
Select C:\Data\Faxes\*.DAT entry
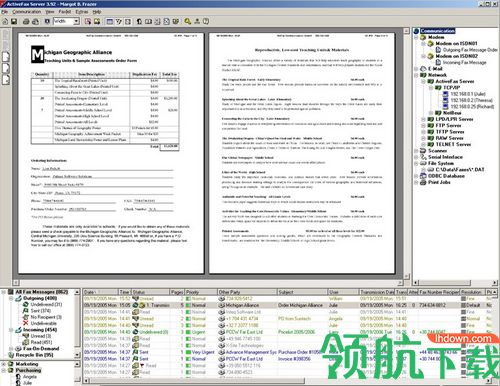coord(460,170)
